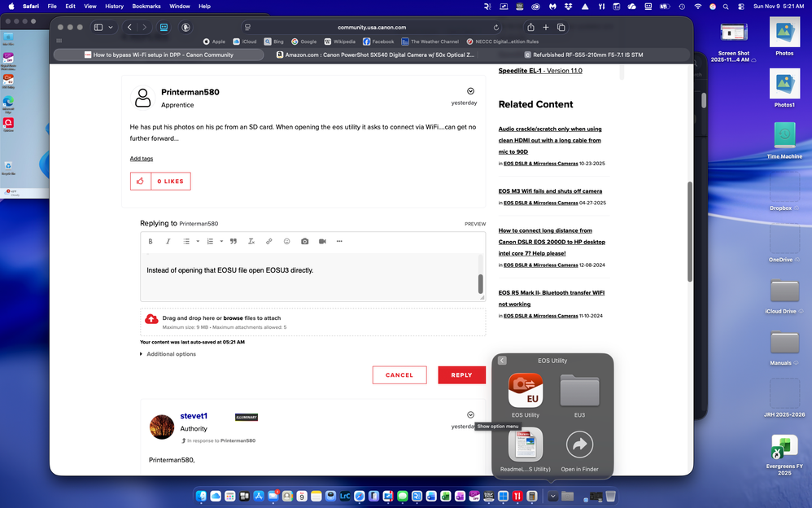Click the reply text box scrollbar

(x=480, y=282)
